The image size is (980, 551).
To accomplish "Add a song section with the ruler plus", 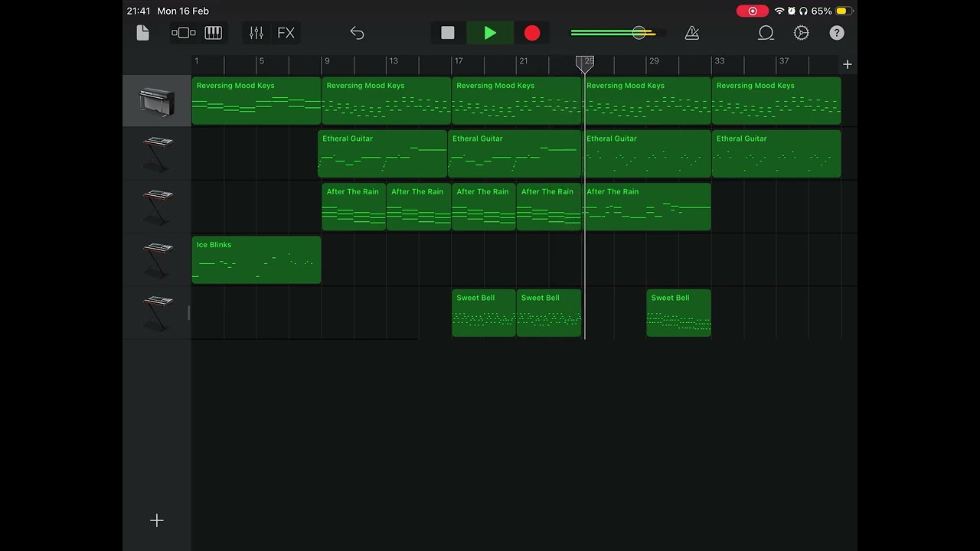I will pos(847,64).
